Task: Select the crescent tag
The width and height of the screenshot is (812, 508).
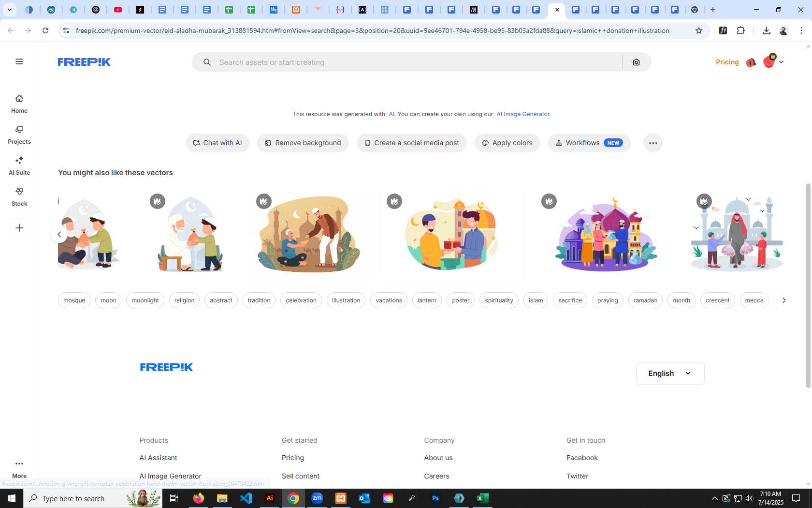Action: [717, 300]
